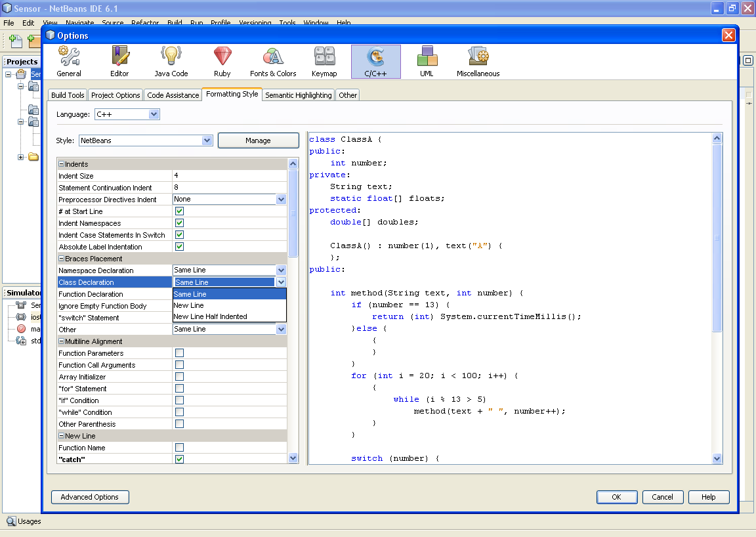Enable Array Initializer alignment checkbox
756x537 pixels.
[179, 377]
